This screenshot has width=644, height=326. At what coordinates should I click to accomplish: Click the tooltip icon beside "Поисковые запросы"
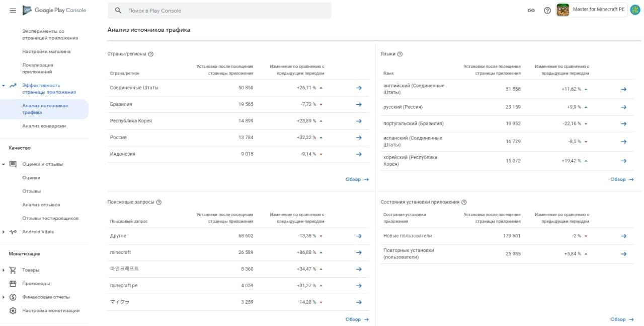(x=158, y=202)
